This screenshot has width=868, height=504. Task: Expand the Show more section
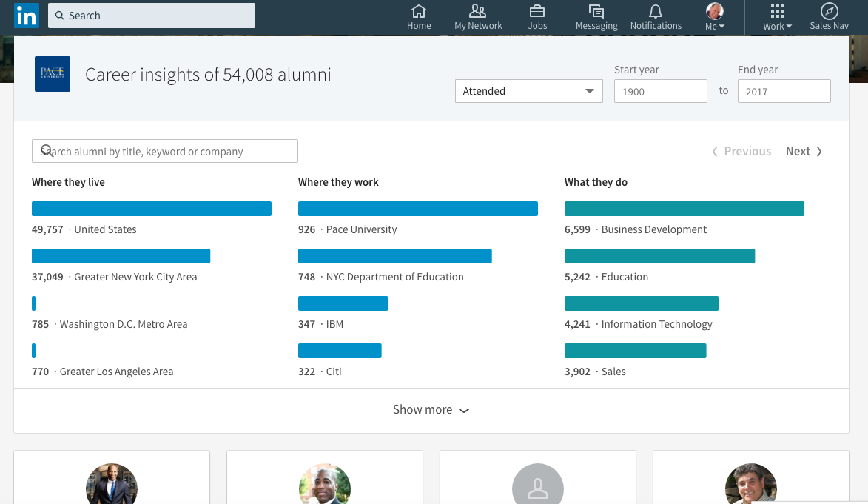pos(431,410)
